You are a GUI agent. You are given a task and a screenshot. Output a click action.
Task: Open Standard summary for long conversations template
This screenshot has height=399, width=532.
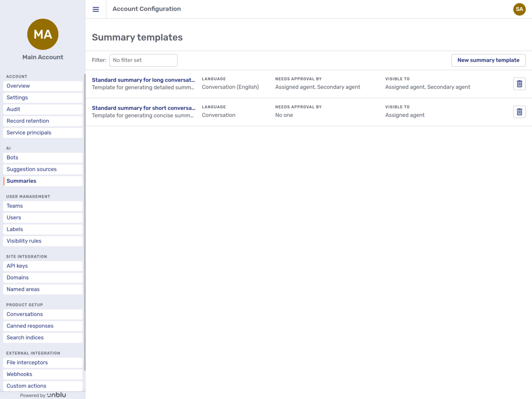(144, 80)
